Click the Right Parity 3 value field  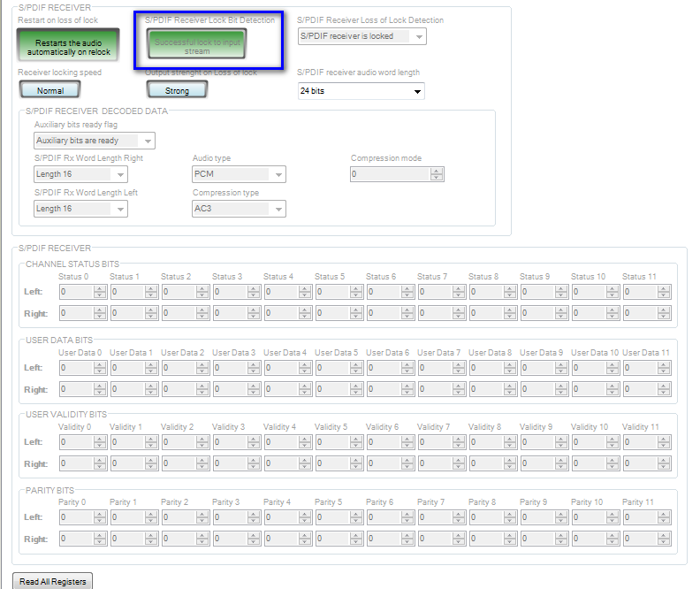pos(231,539)
